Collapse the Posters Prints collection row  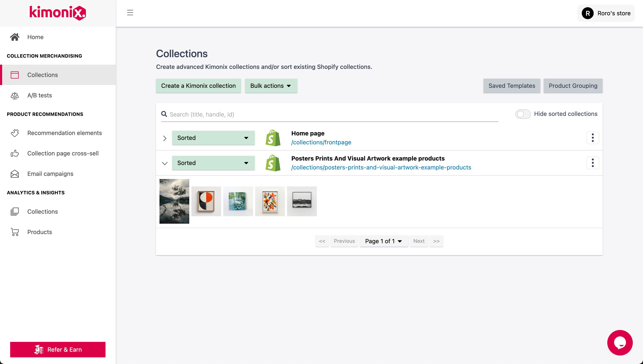[165, 163]
